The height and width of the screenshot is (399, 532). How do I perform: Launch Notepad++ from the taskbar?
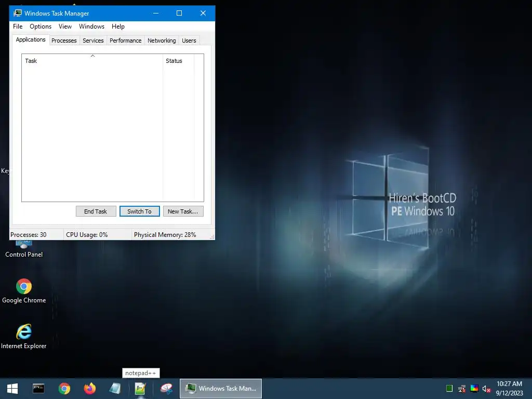[140, 389]
